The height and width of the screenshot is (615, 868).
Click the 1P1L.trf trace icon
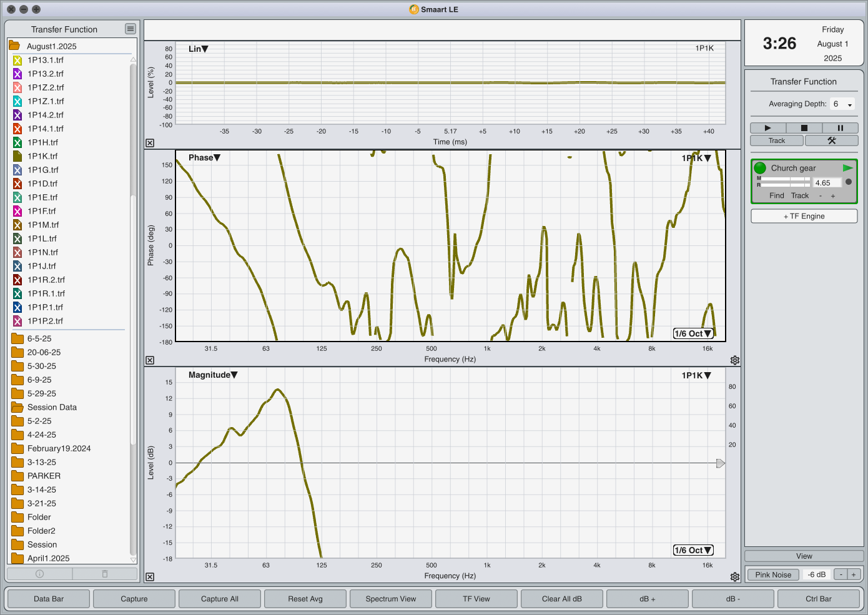click(x=17, y=239)
